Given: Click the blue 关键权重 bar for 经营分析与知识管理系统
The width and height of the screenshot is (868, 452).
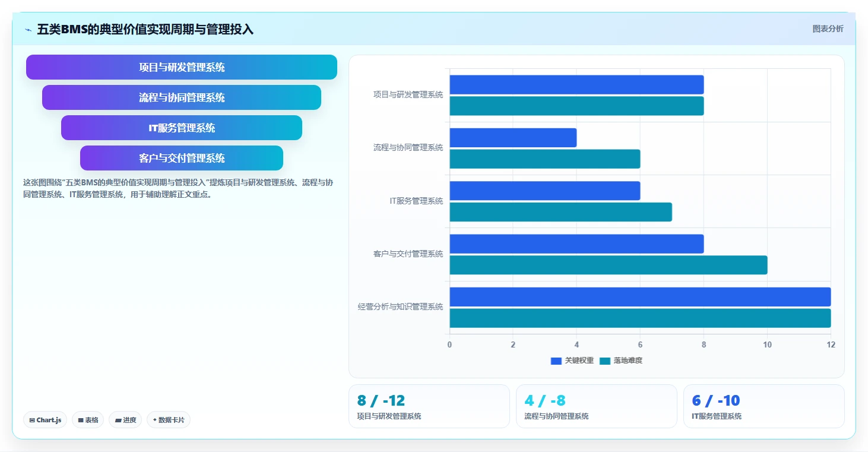Looking at the screenshot, I should coord(640,297).
